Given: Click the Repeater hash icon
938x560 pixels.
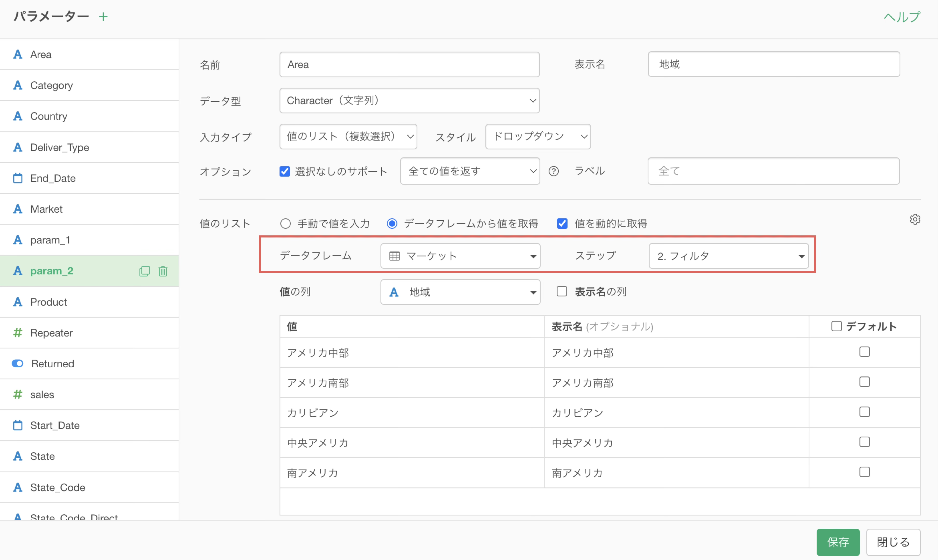Looking at the screenshot, I should tap(18, 333).
